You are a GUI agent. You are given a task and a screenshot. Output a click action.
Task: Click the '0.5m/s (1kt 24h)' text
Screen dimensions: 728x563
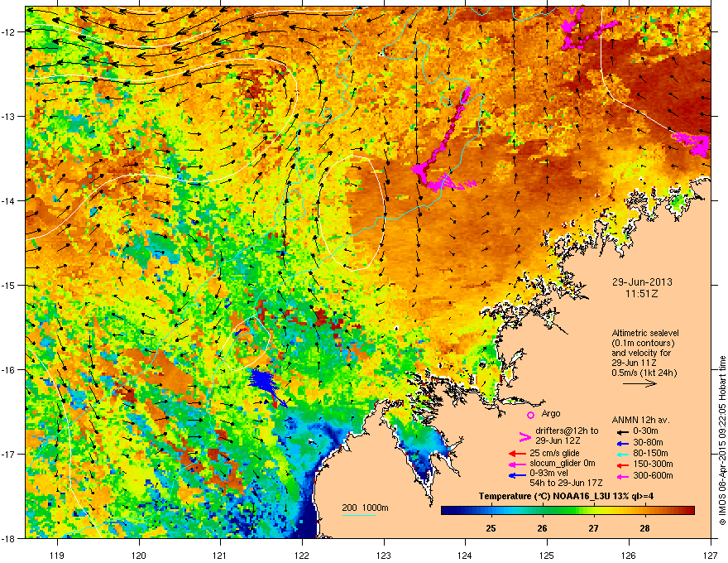[644, 373]
